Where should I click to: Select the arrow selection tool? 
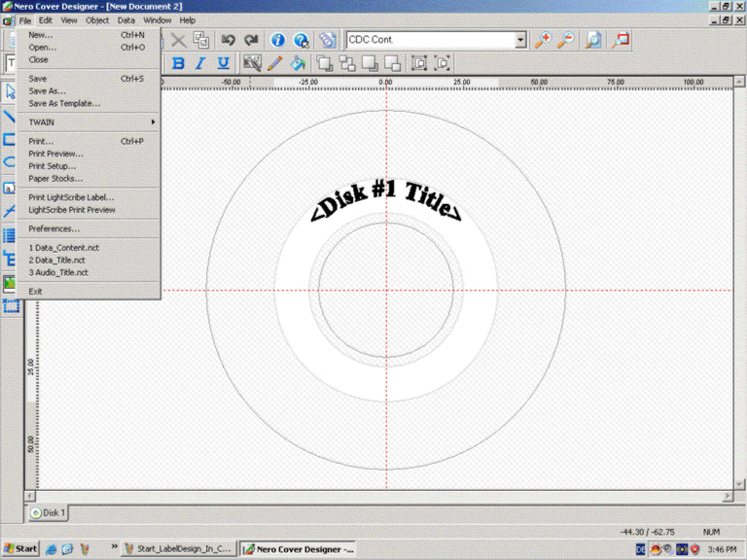pyautogui.click(x=10, y=91)
